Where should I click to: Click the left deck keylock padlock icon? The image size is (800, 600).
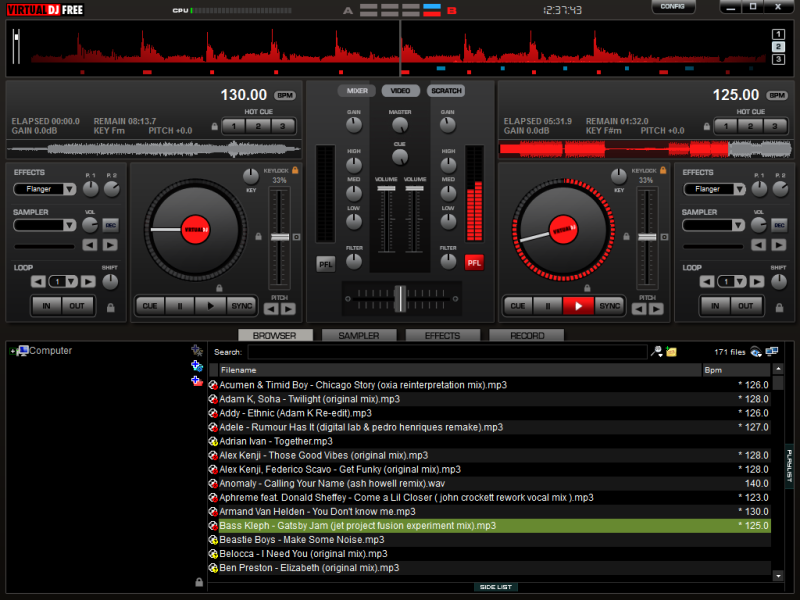[295, 170]
